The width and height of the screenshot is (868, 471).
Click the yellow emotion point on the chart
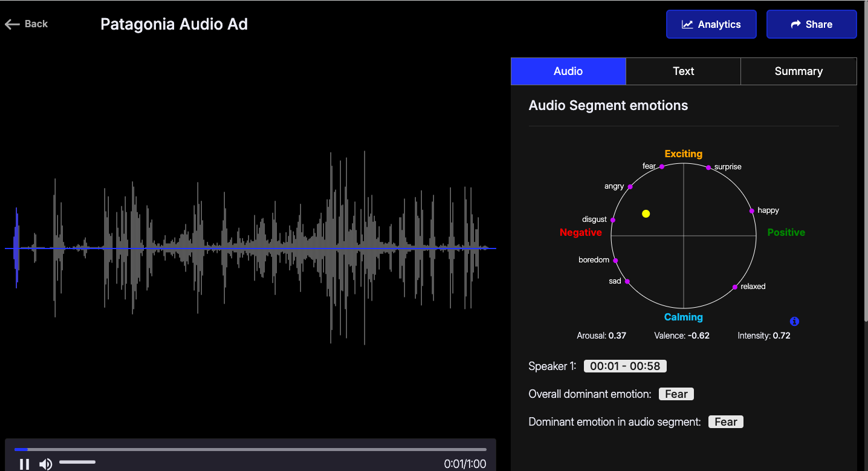(x=646, y=213)
